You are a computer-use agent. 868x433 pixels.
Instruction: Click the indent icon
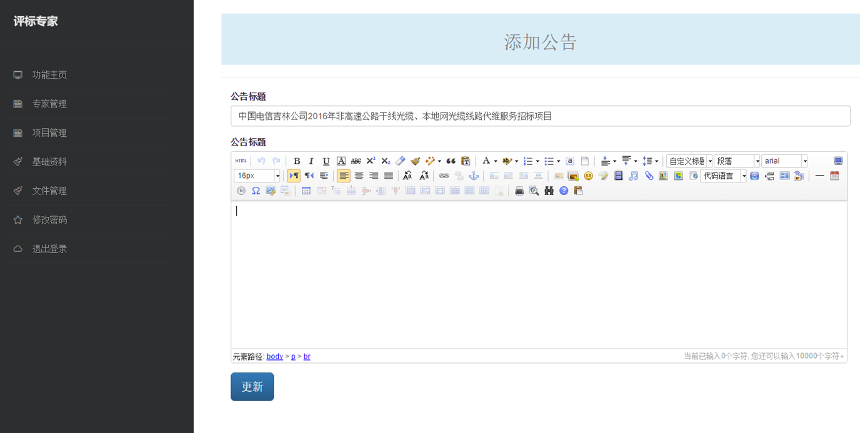(x=324, y=176)
